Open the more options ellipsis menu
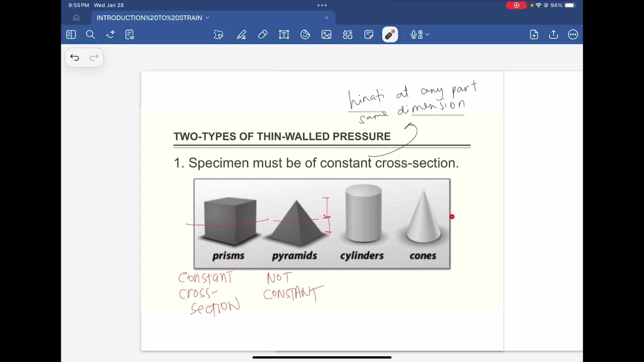The image size is (644, 362). click(x=573, y=35)
